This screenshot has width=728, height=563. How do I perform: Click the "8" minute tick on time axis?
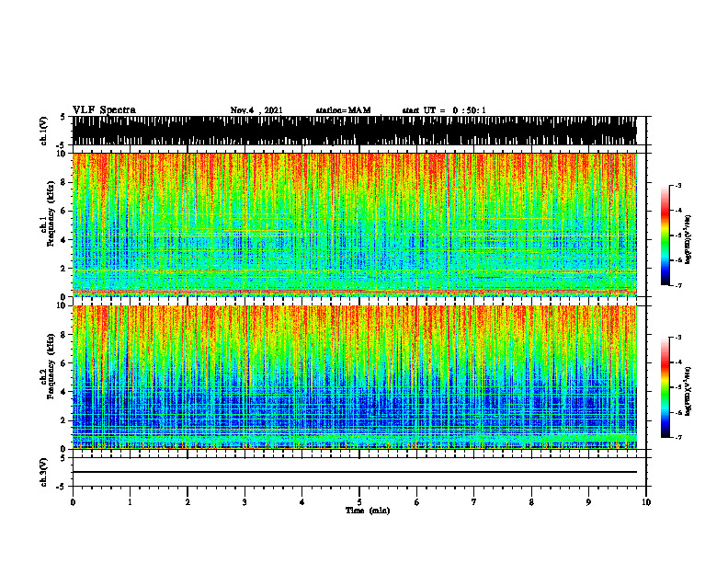click(531, 502)
